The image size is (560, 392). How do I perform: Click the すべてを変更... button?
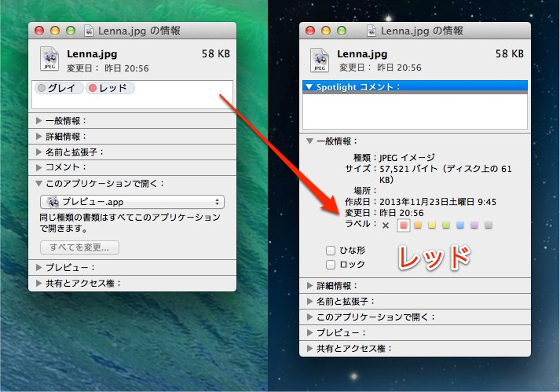point(79,247)
